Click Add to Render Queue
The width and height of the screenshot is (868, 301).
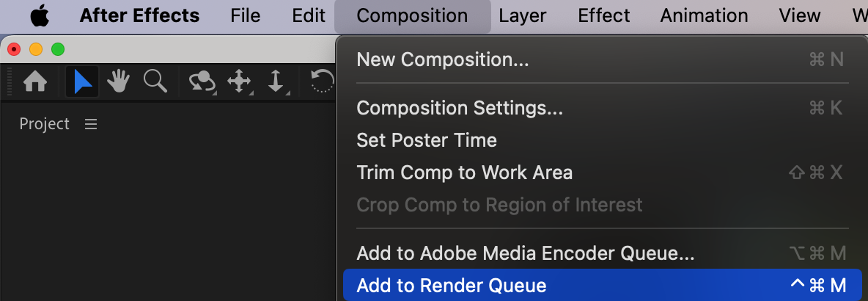tap(451, 286)
